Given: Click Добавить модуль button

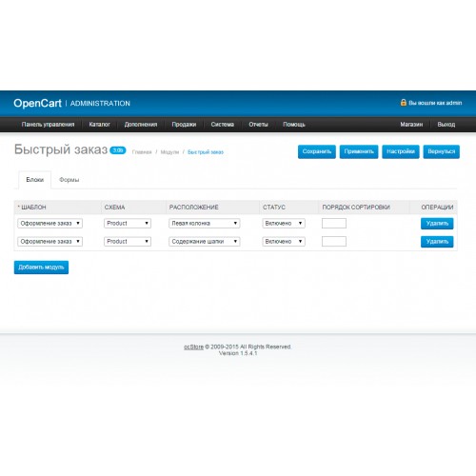Looking at the screenshot, I should [x=41, y=268].
